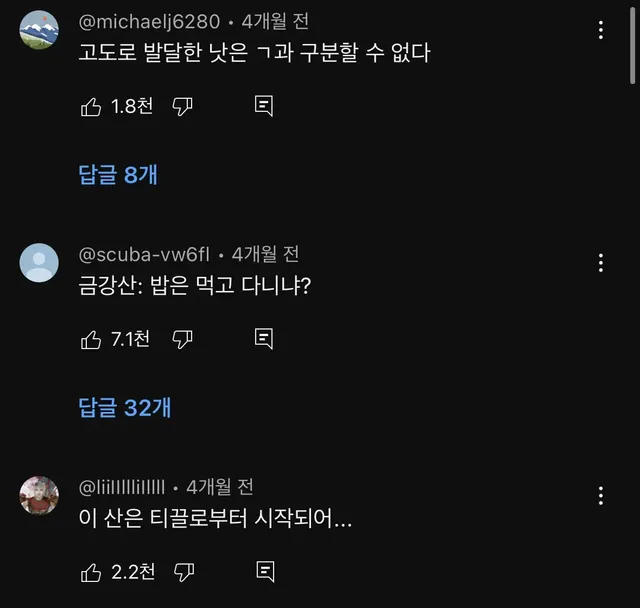640x608 pixels.
Task: Open @michaelj6280's mountain profile avatar
Action: 39,30
